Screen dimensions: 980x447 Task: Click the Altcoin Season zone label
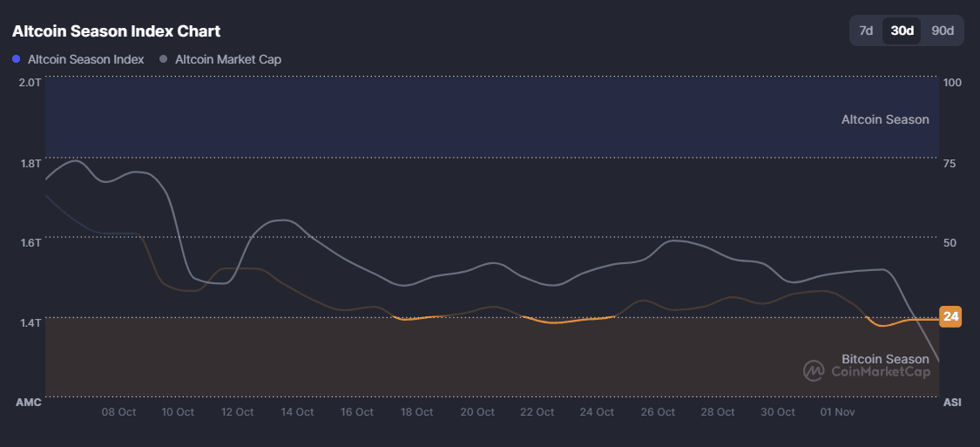885,119
